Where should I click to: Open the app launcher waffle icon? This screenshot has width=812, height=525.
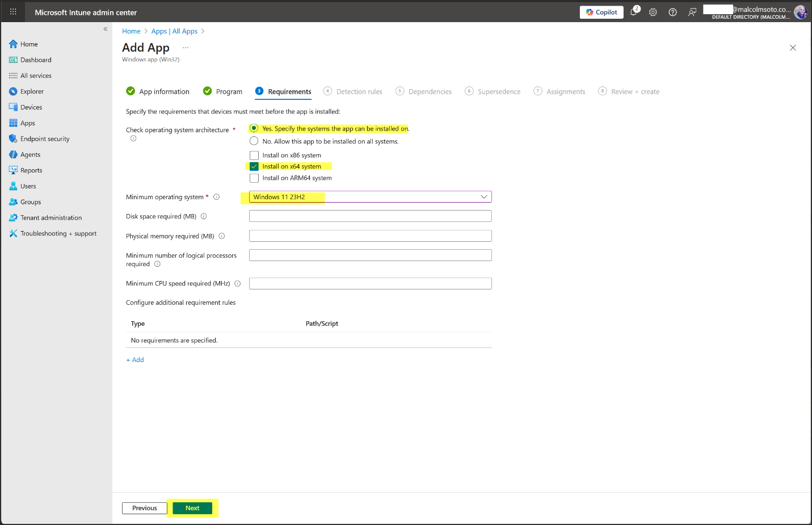pyautogui.click(x=13, y=12)
